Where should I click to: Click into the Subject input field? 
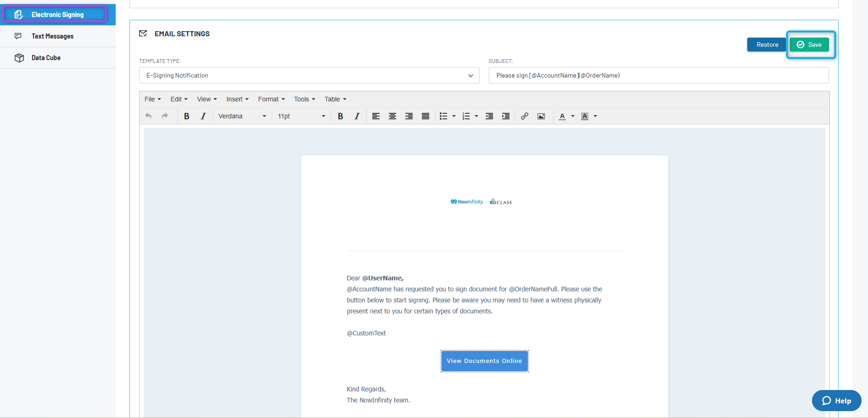pos(658,75)
